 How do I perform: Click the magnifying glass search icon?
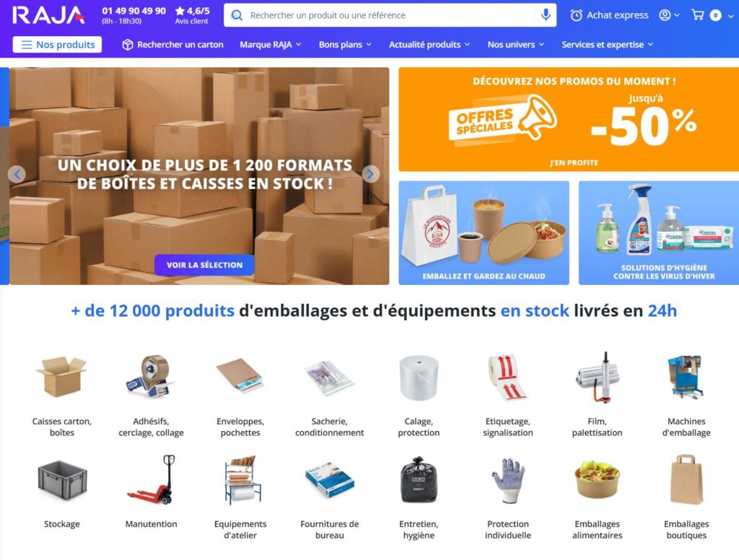[x=237, y=16]
